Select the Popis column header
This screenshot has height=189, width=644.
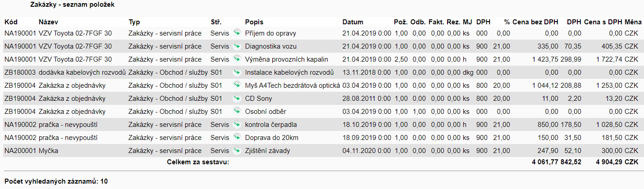[254, 22]
